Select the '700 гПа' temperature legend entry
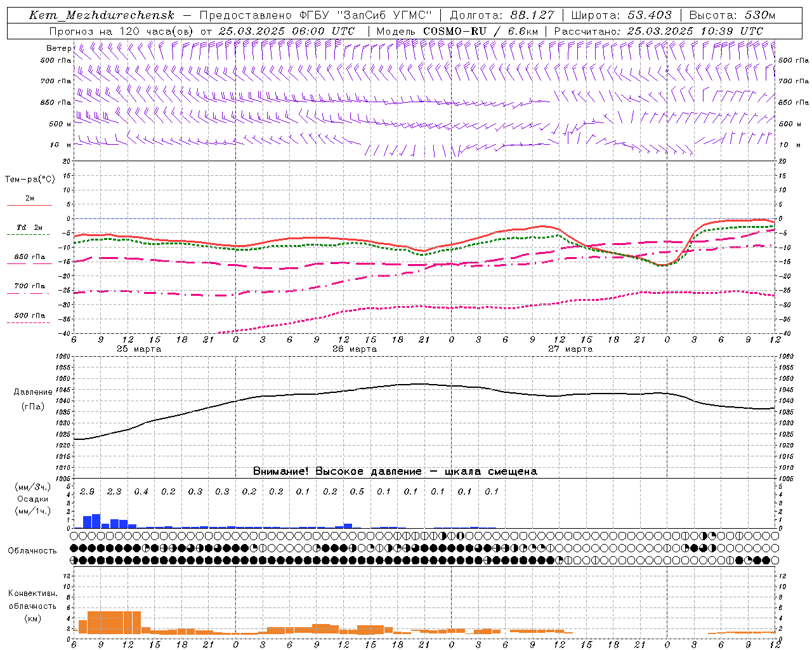 coord(29,286)
